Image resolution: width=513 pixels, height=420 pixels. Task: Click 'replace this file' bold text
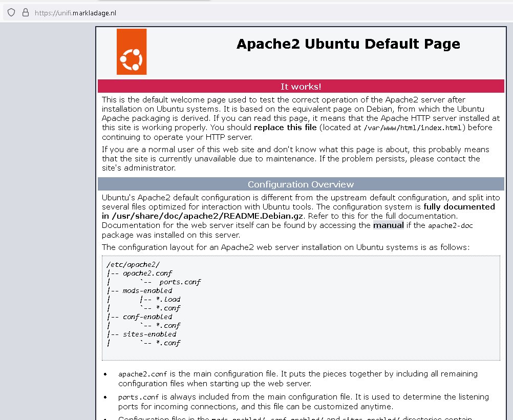point(285,128)
